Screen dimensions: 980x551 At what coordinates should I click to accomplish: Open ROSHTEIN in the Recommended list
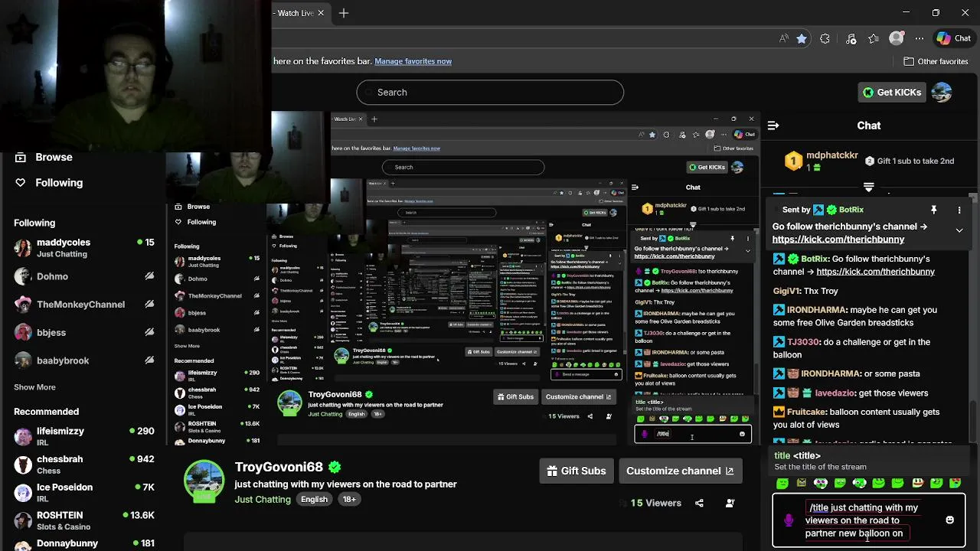coord(84,520)
